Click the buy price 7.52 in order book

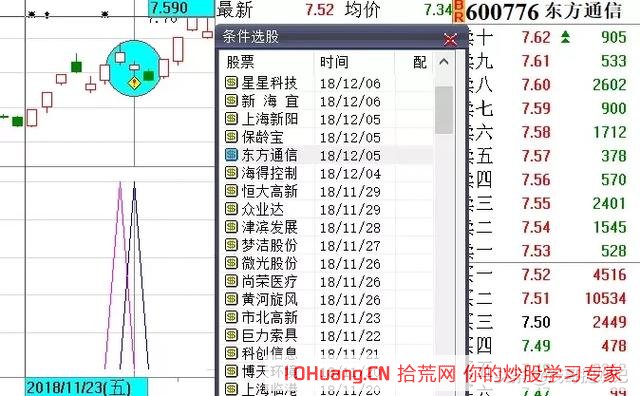pos(536,274)
